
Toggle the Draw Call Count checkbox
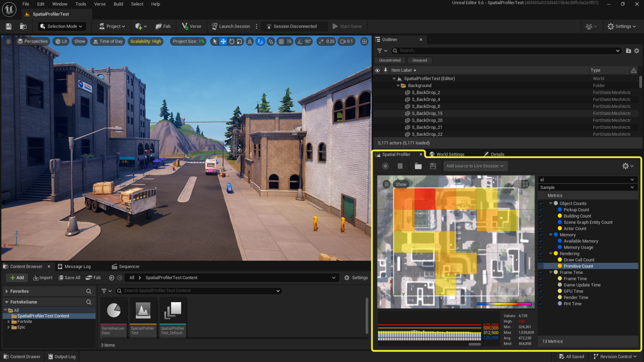541,260
